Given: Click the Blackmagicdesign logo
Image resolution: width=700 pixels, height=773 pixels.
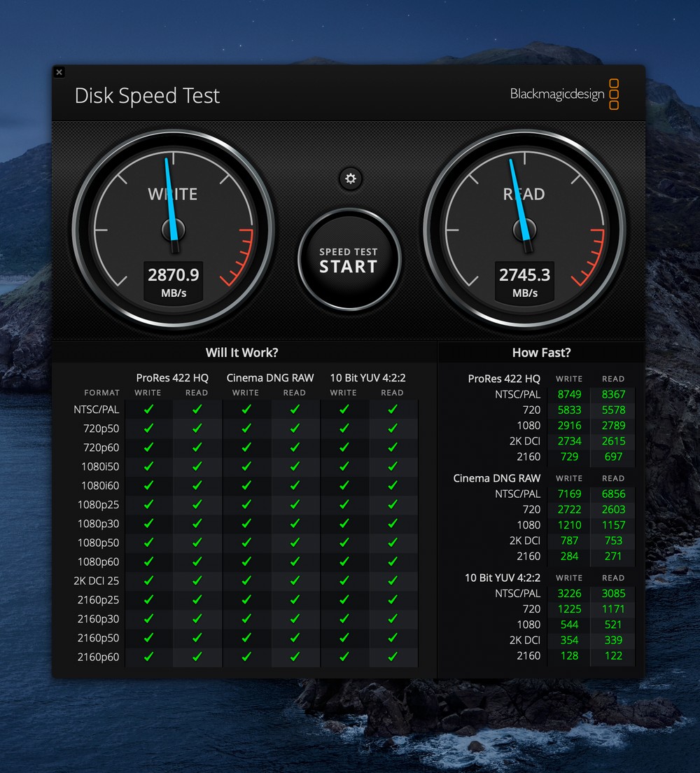Looking at the screenshot, I should (x=556, y=95).
